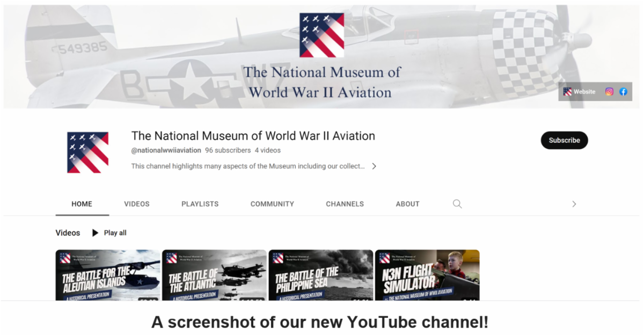Open the Battle for the Aleutian Islands video
The image size is (644, 336).
[108, 275]
